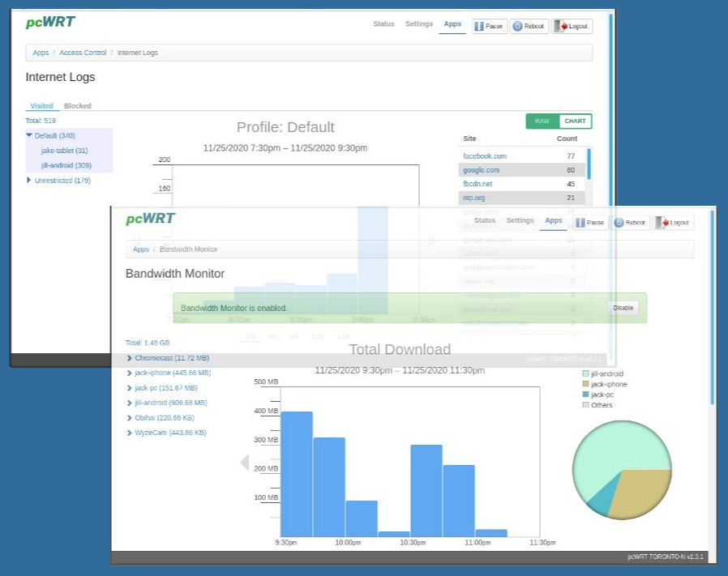The width and height of the screenshot is (728, 576).
Task: Switch the log view to RAW
Action: point(542,122)
